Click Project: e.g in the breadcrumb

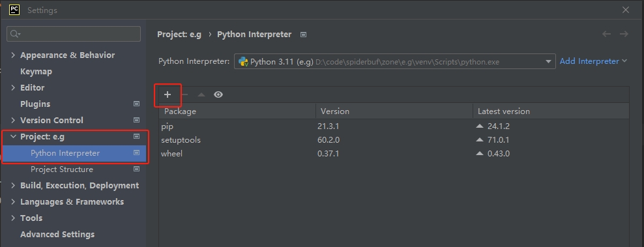[x=179, y=35]
